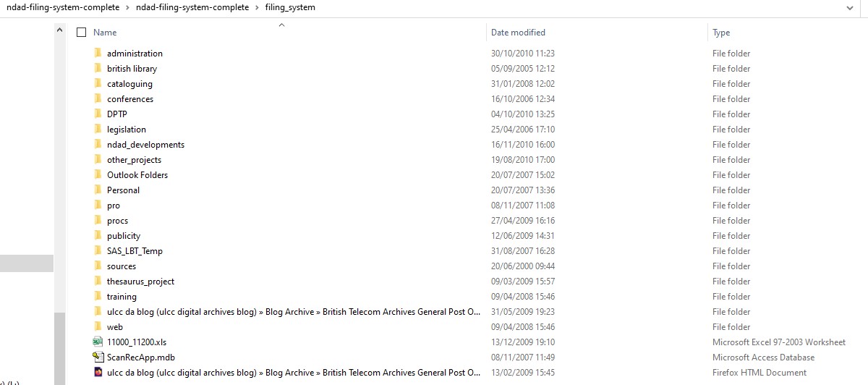868x385 pixels.
Task: Click the navigation pane scrollbar thumb
Action: (x=60, y=348)
